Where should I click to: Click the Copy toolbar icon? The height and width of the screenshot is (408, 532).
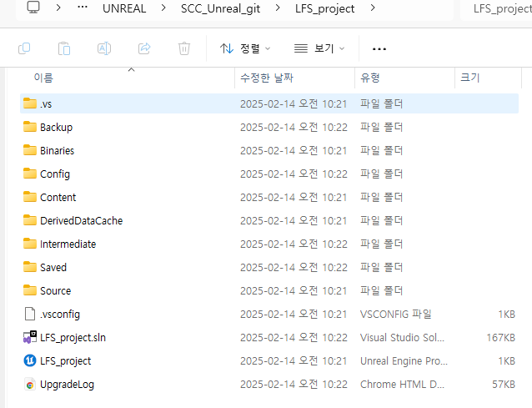coord(24,48)
